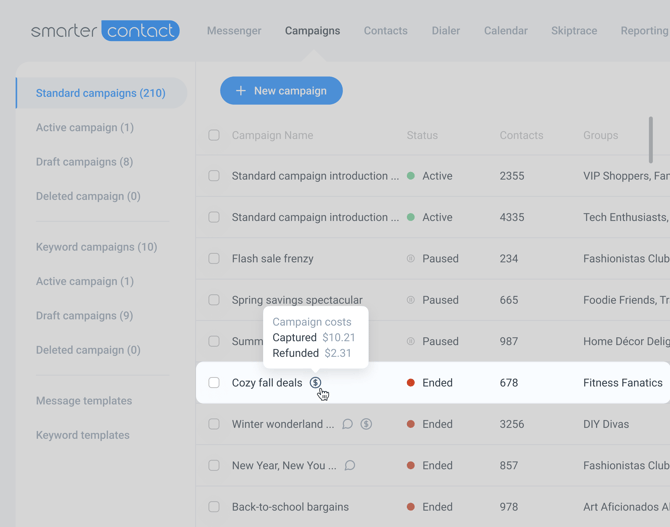Click the Contacts column header
670x527 pixels.
tap(521, 135)
